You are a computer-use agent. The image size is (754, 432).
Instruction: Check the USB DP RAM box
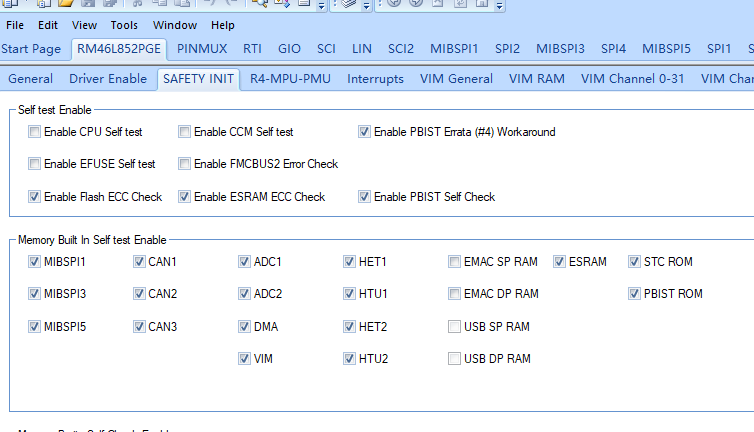tap(455, 358)
